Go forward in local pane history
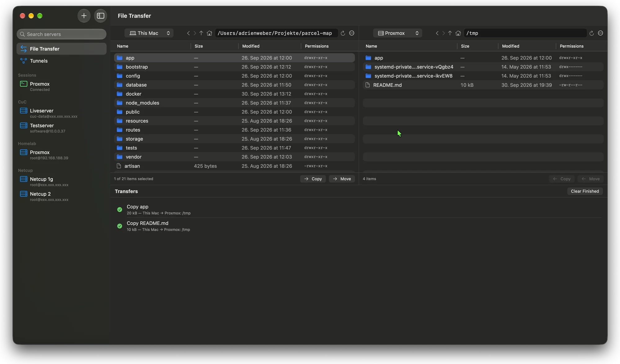Image resolution: width=620 pixels, height=364 pixels. coord(195,33)
